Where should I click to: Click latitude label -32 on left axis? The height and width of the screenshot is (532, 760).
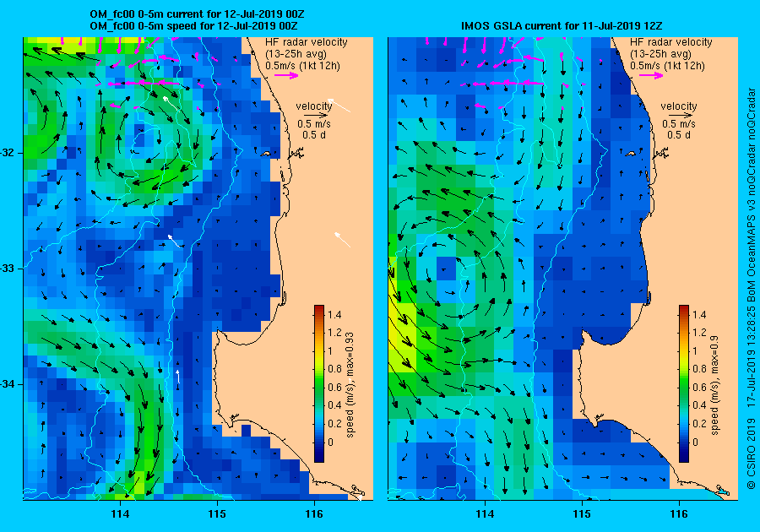(x=8, y=153)
